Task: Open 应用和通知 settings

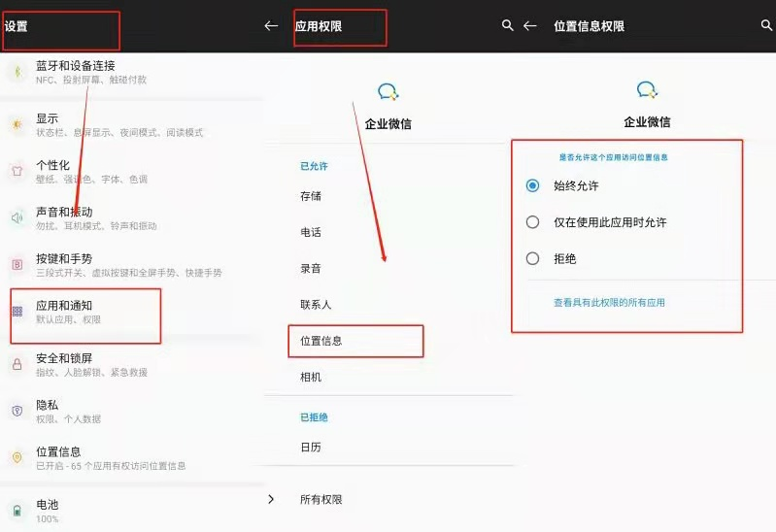Action: click(132, 312)
